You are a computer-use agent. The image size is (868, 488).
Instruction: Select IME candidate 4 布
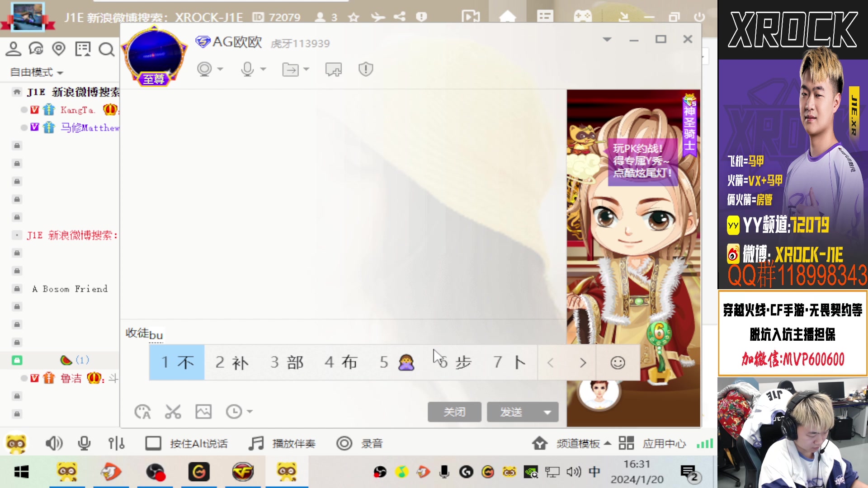point(341,362)
